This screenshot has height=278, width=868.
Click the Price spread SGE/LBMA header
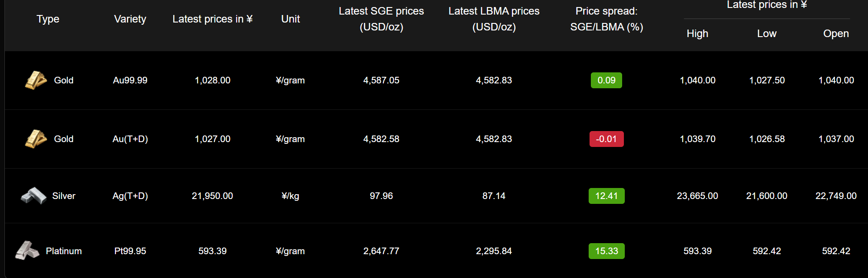click(606, 19)
